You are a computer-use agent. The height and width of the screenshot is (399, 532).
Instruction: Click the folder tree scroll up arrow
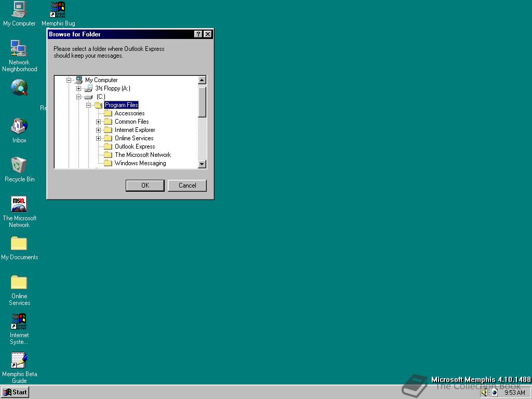[202, 81]
